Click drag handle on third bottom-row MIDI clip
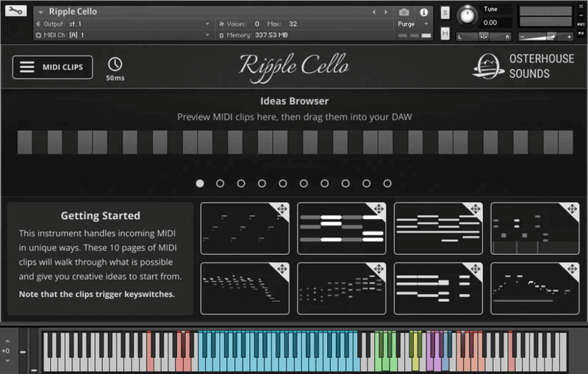Image resolution: width=588 pixels, height=374 pixels. point(476,269)
